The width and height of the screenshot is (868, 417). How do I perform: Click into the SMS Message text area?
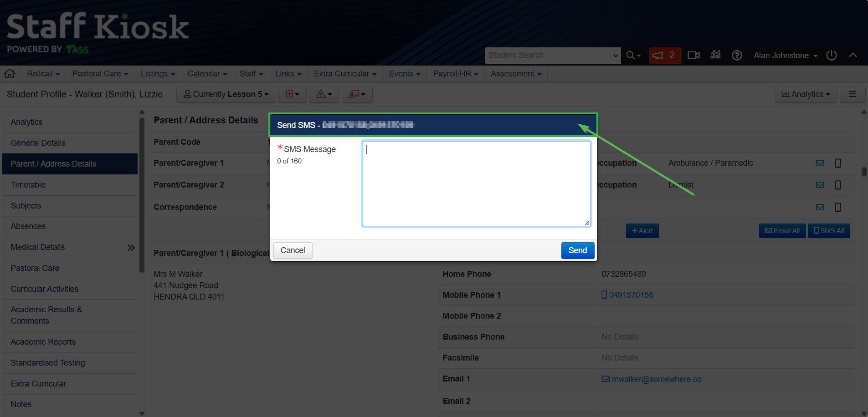tap(476, 183)
